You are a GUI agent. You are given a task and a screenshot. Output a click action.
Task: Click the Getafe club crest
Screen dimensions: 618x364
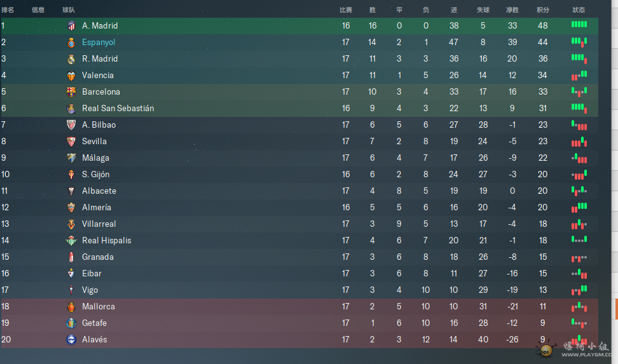coord(71,323)
